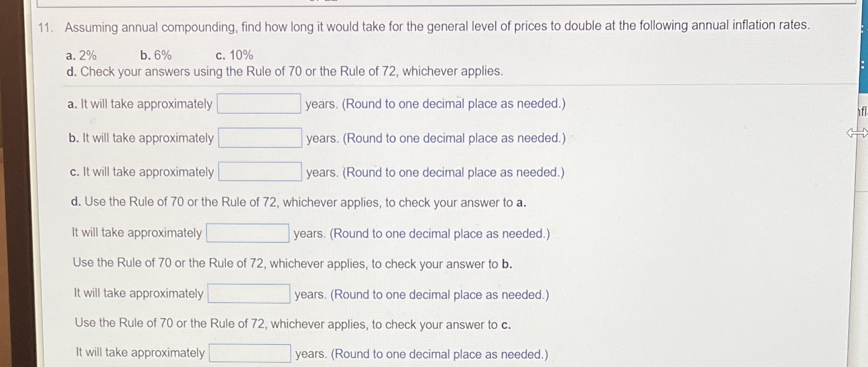Click the Rule of 70 check box for part c
Screen dimensions: 868x367
(250, 352)
